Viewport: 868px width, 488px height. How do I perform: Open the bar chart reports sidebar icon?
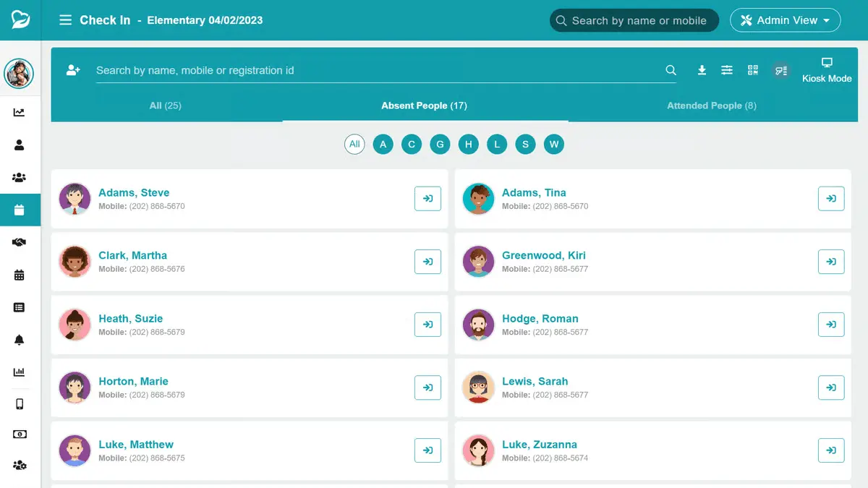tap(20, 372)
